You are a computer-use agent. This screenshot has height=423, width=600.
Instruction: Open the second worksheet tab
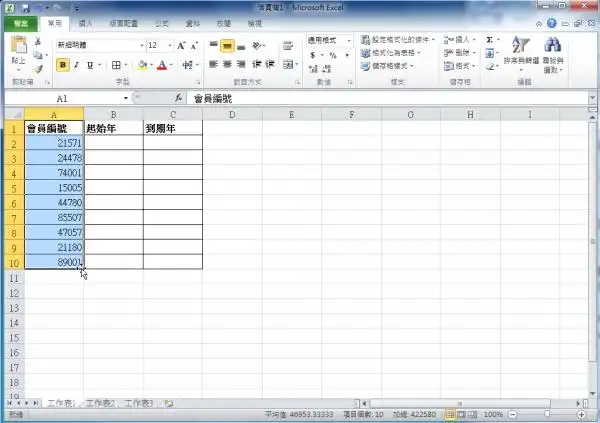pyautogui.click(x=100, y=403)
